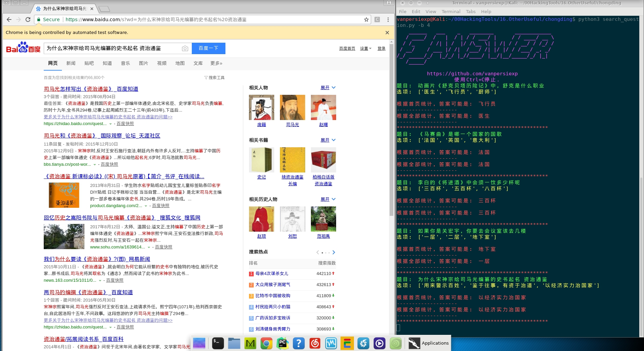Open result 司马光怎样写出《资治通鉴》百度知道
This screenshot has height=351, width=644.
click(91, 89)
